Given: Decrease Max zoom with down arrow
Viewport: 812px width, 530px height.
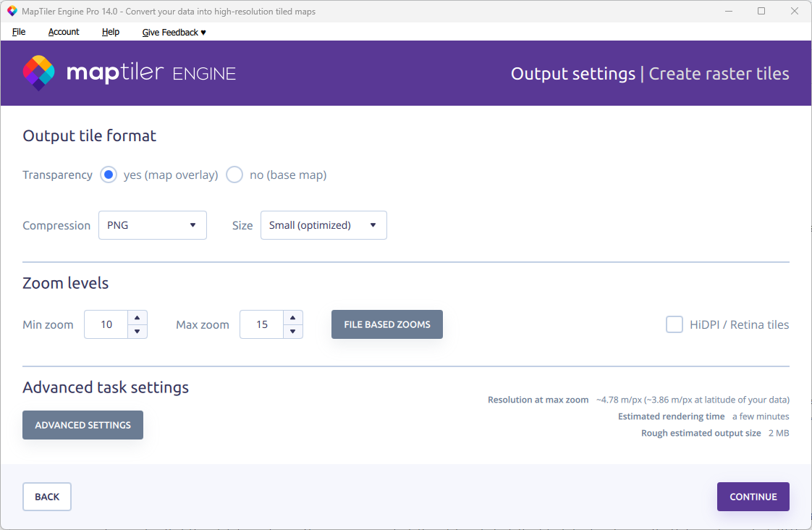Looking at the screenshot, I should pos(292,332).
